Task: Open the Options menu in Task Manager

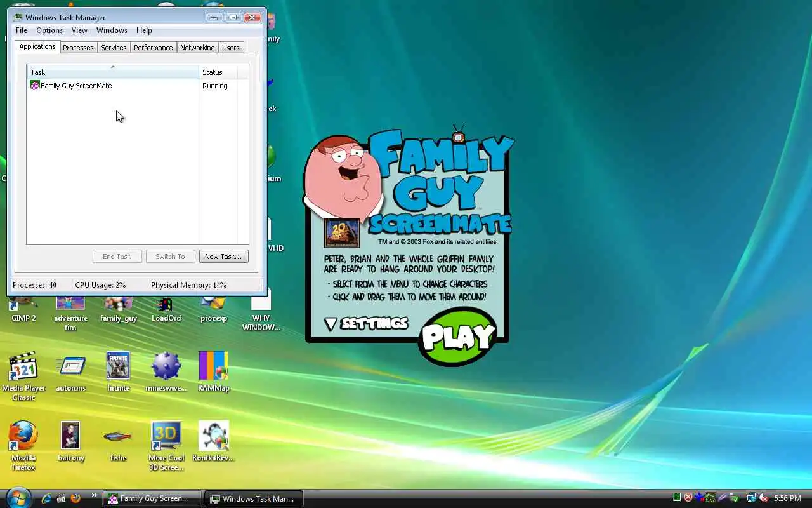Action: [49, 30]
